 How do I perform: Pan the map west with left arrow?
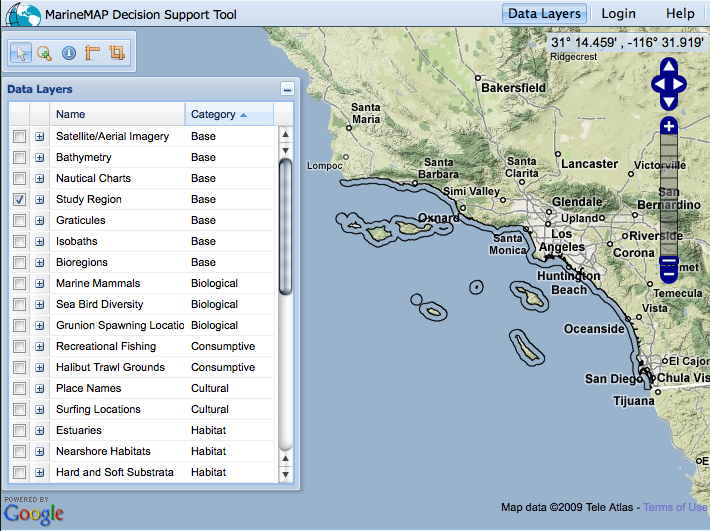point(659,84)
